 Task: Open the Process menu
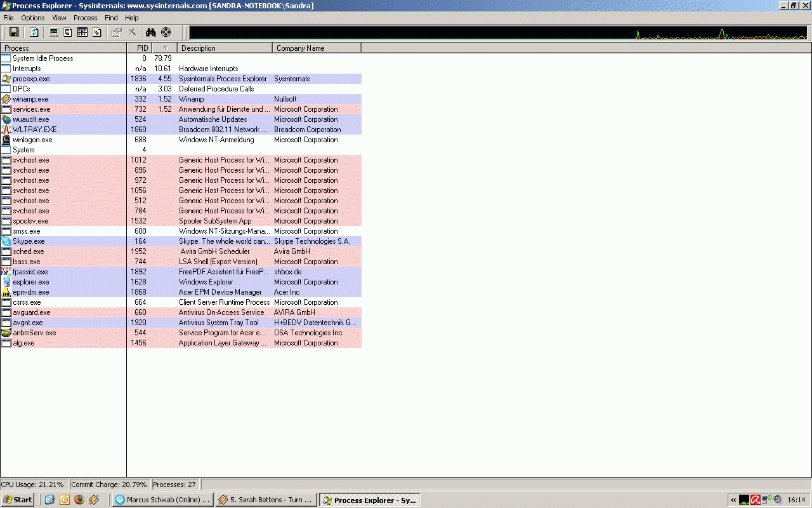point(86,18)
